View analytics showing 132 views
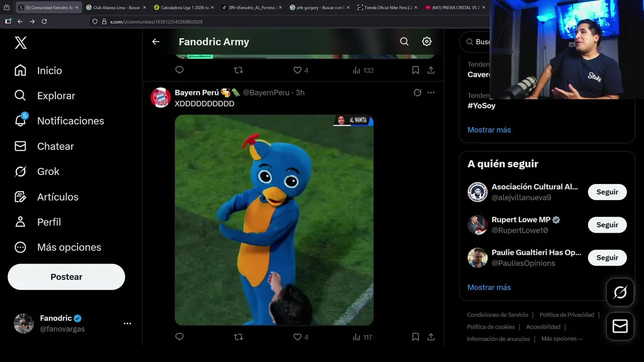644x362 pixels. pos(363,70)
